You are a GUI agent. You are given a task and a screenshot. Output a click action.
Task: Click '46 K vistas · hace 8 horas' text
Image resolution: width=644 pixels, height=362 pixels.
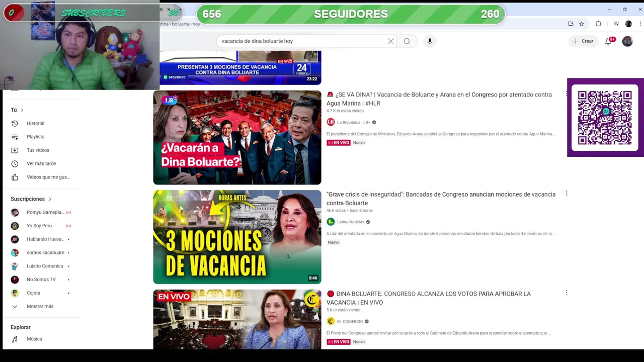[x=349, y=210]
